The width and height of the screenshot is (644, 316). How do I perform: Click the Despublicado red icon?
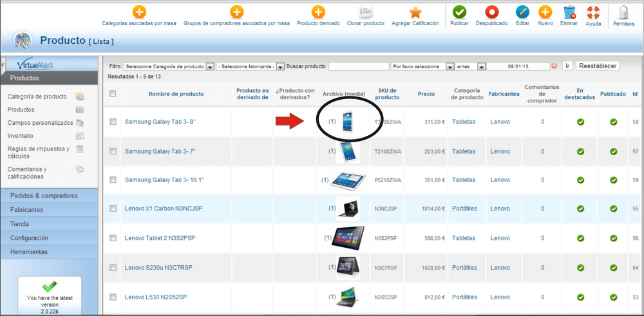coord(491,12)
